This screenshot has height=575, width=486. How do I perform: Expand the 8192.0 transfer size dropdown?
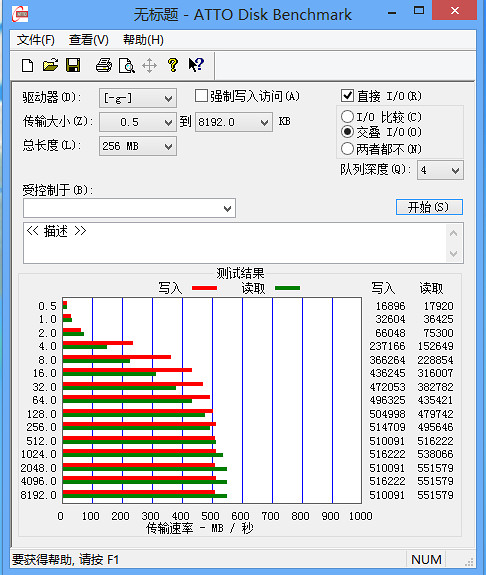[x=234, y=122]
